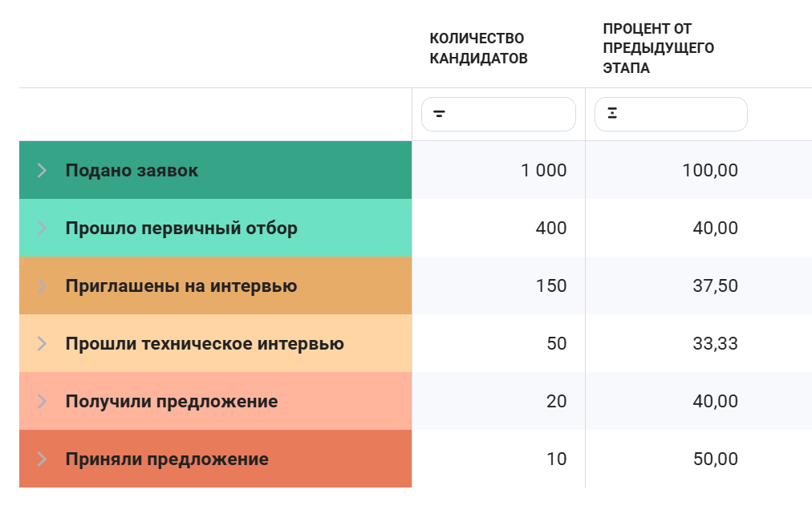Image resolution: width=812 pixels, height=518 pixels.
Task: Focus the candidates count filter input
Action: tap(499, 114)
